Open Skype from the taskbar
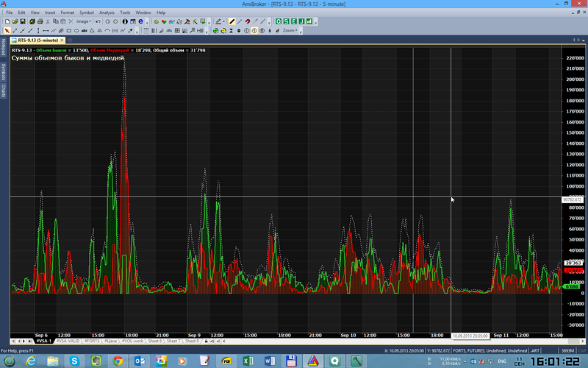 [74, 361]
